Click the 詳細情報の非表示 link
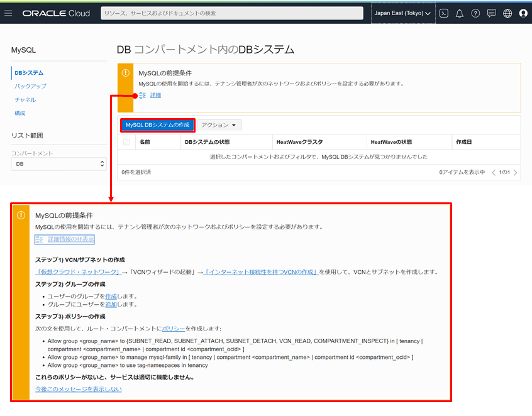 (x=70, y=239)
